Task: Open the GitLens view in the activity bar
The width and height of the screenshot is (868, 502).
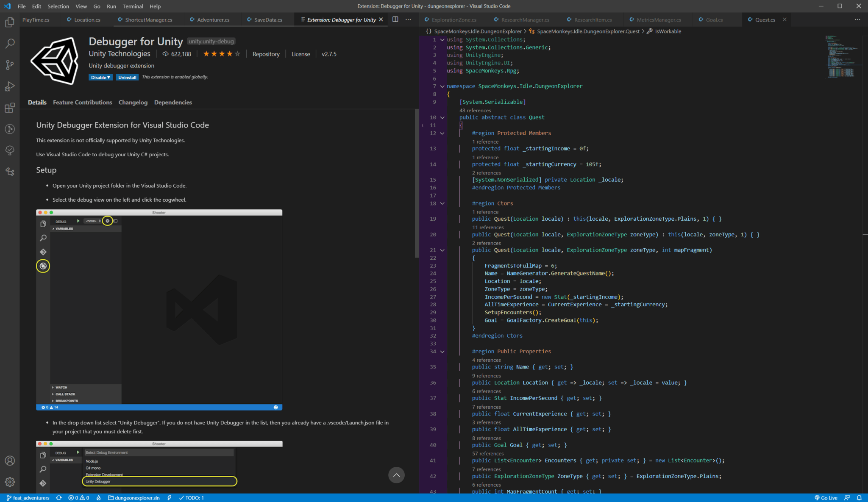Action: click(10, 129)
